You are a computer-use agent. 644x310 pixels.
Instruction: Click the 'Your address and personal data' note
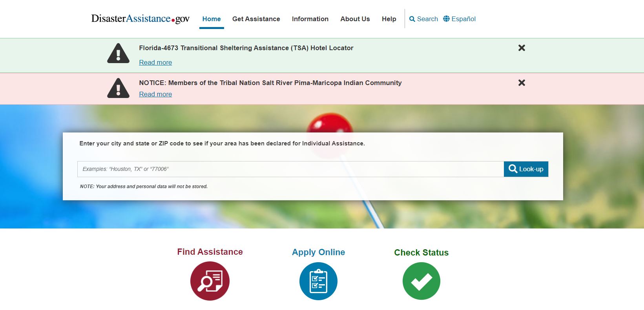pyautogui.click(x=144, y=187)
